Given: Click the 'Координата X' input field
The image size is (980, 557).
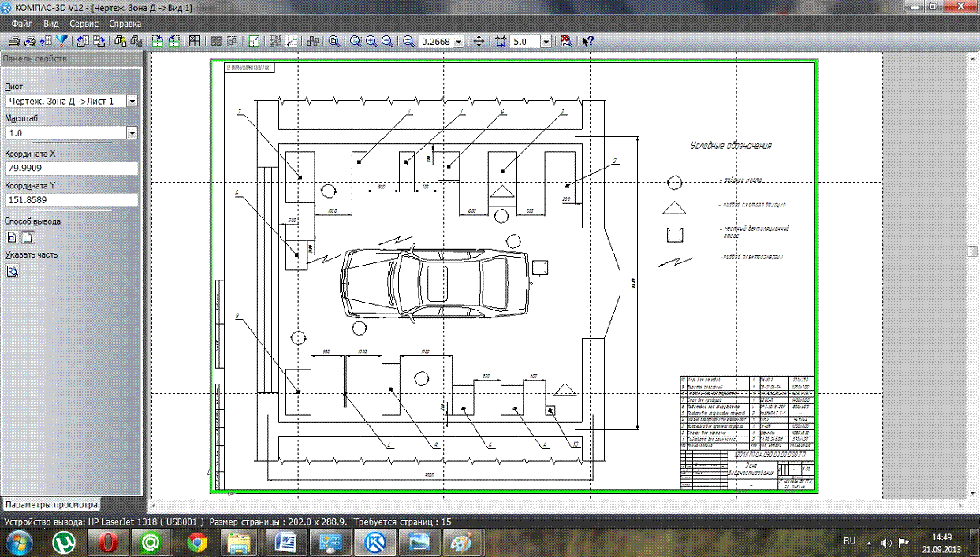Looking at the screenshot, I should tap(71, 168).
